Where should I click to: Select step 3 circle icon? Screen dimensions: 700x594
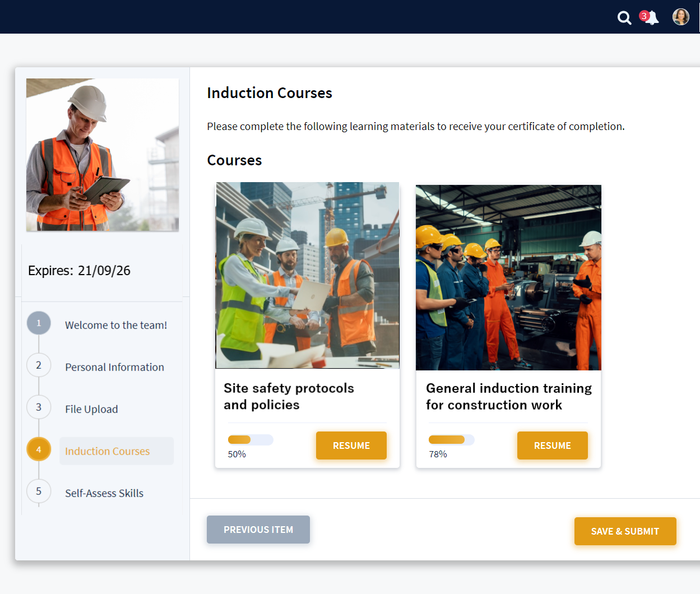click(39, 407)
